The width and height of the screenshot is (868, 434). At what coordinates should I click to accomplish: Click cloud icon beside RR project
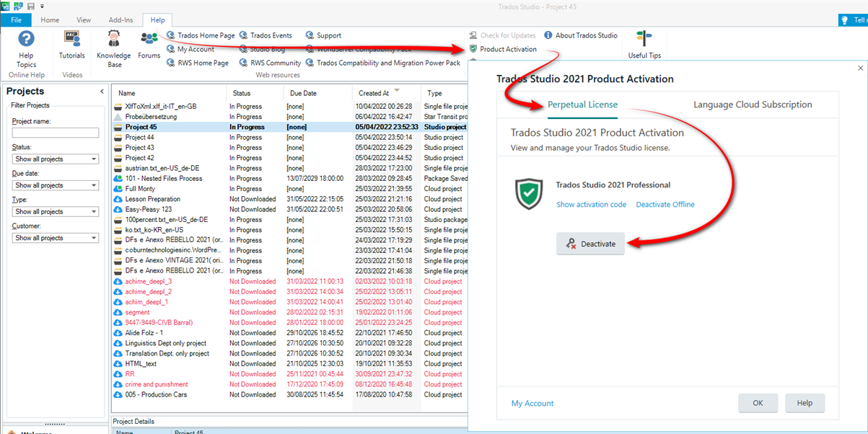point(118,374)
